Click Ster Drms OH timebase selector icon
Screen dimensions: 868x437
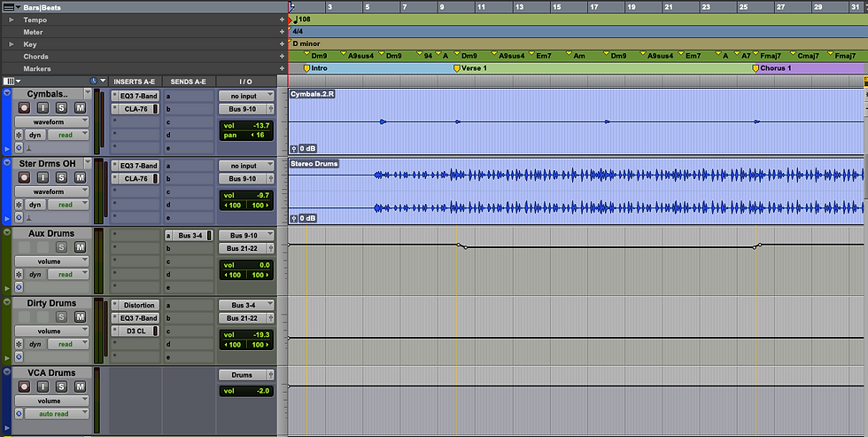(x=19, y=218)
